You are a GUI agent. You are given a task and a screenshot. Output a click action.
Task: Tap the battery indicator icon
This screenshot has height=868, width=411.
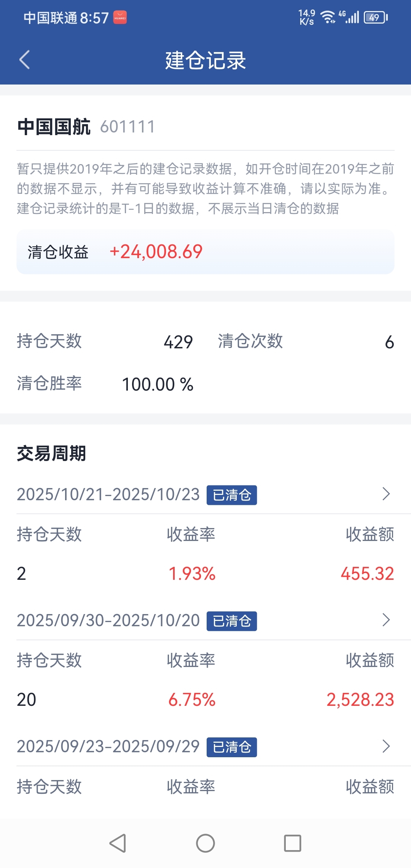coord(376,18)
